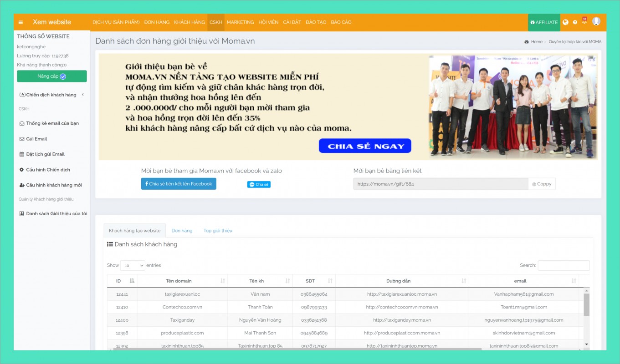The image size is (620, 364).
Task: Share via the Zalo Chia sẻ button
Action: [x=259, y=184]
